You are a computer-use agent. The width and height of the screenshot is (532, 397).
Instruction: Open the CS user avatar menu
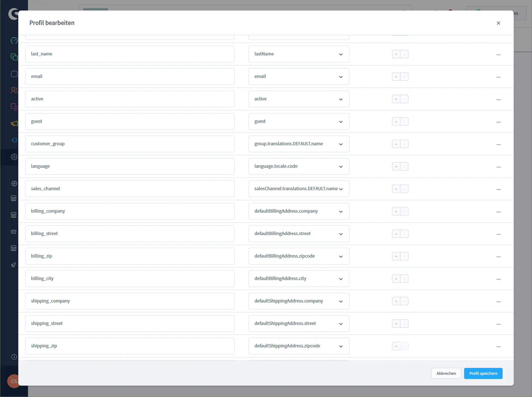click(14, 381)
